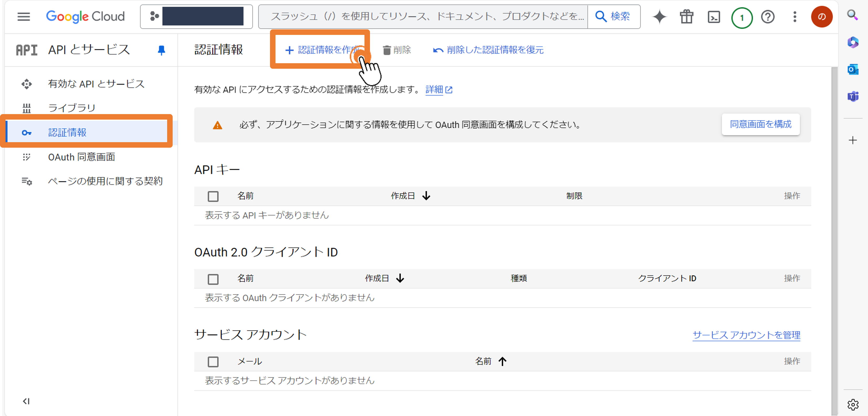
Task: Open the hamburger navigation menu
Action: point(24,17)
